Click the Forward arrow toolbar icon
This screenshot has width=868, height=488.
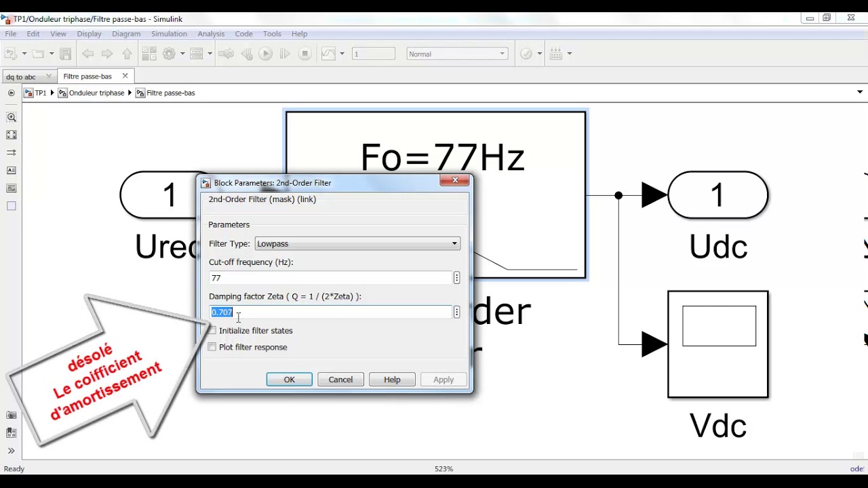click(107, 54)
